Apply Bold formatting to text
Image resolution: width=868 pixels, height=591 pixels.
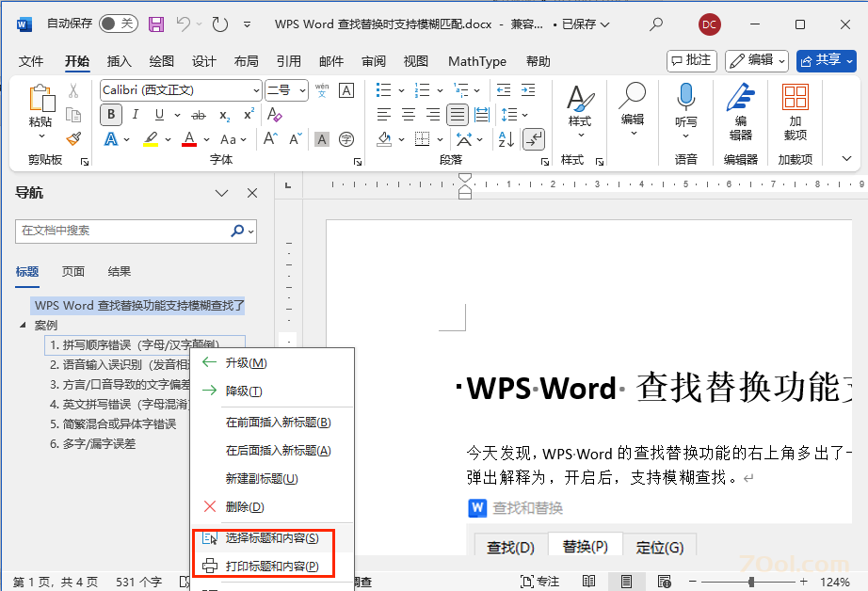pyautogui.click(x=110, y=114)
